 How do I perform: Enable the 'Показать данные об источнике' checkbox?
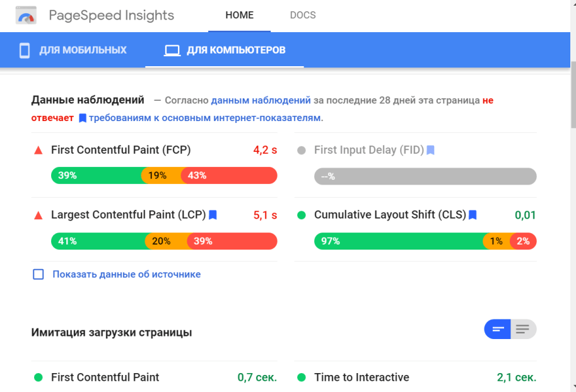[38, 274]
